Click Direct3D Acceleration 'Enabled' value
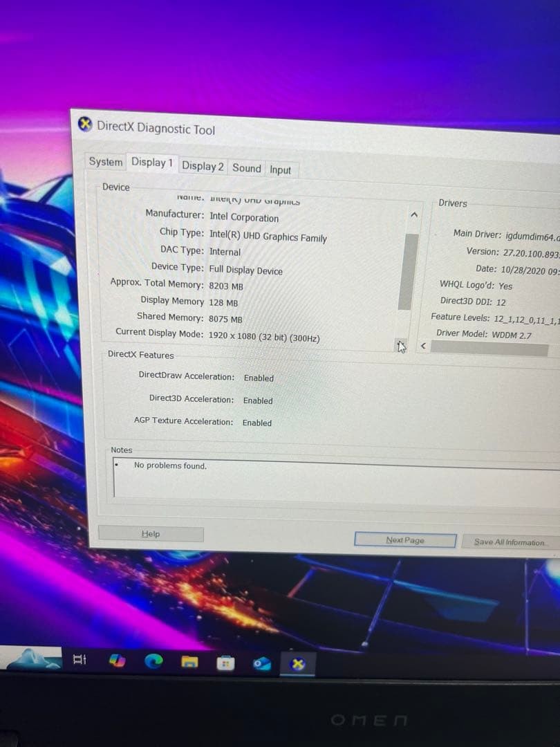 coord(258,400)
